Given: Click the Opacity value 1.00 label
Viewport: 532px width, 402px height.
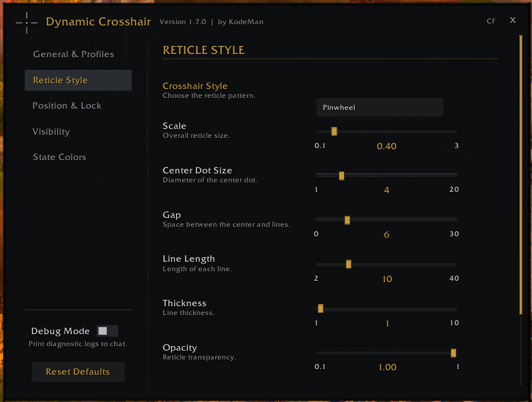Looking at the screenshot, I should (x=387, y=367).
